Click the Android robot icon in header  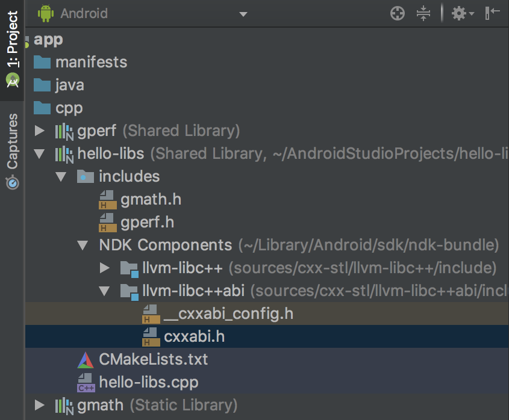pyautogui.click(x=45, y=14)
